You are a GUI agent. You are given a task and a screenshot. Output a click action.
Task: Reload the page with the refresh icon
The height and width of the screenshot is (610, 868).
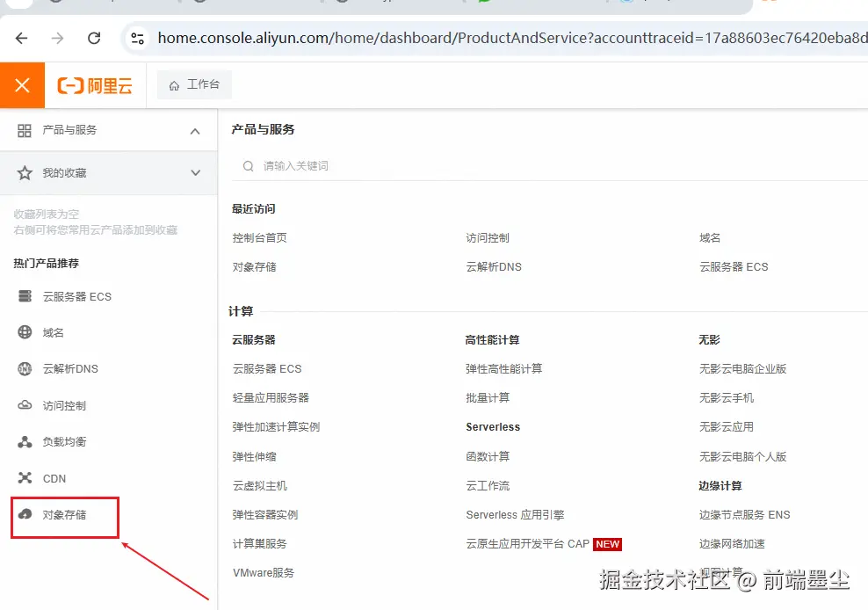point(94,38)
